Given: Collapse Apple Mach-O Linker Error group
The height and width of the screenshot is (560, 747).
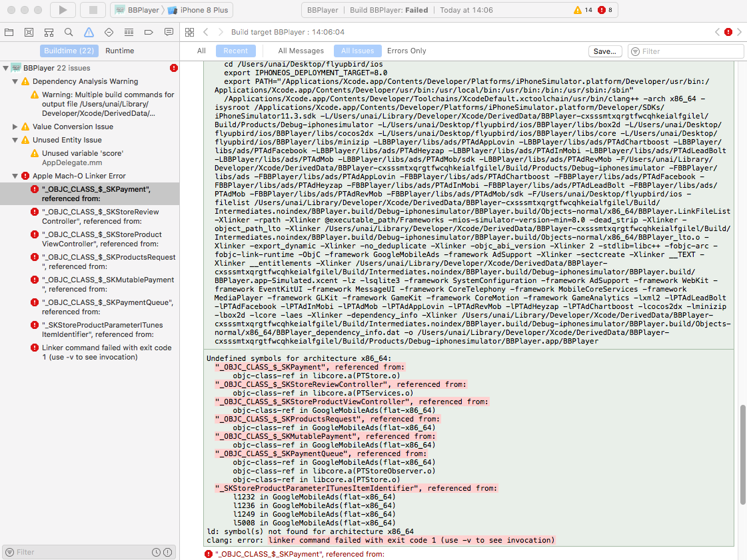Looking at the screenshot, I should click(x=15, y=176).
